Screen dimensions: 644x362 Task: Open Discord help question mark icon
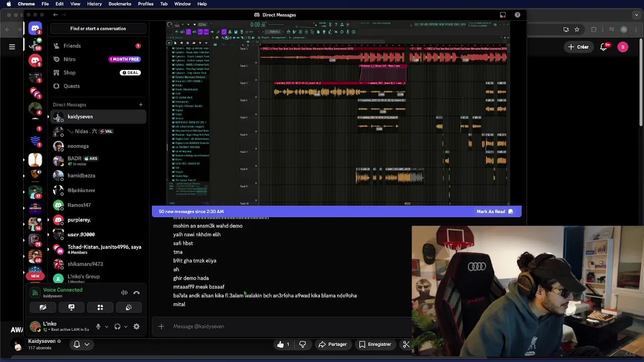click(x=517, y=15)
